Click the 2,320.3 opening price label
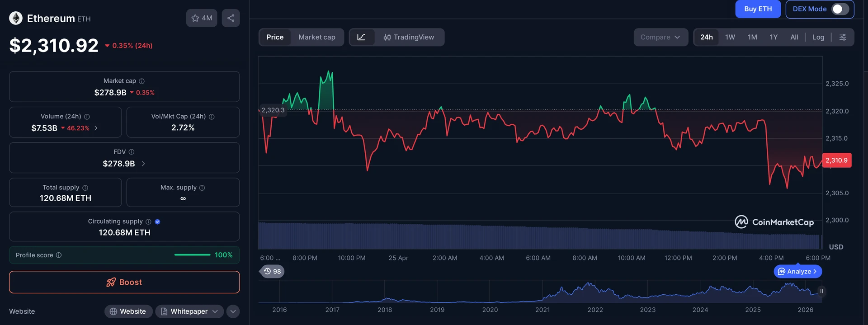Viewport: 868px width, 325px height. (x=273, y=110)
